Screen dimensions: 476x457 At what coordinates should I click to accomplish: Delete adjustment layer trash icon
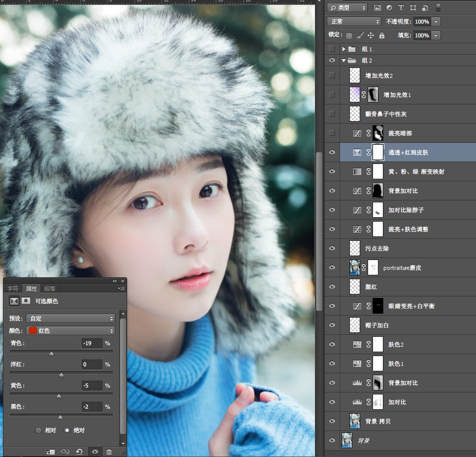click(109, 452)
